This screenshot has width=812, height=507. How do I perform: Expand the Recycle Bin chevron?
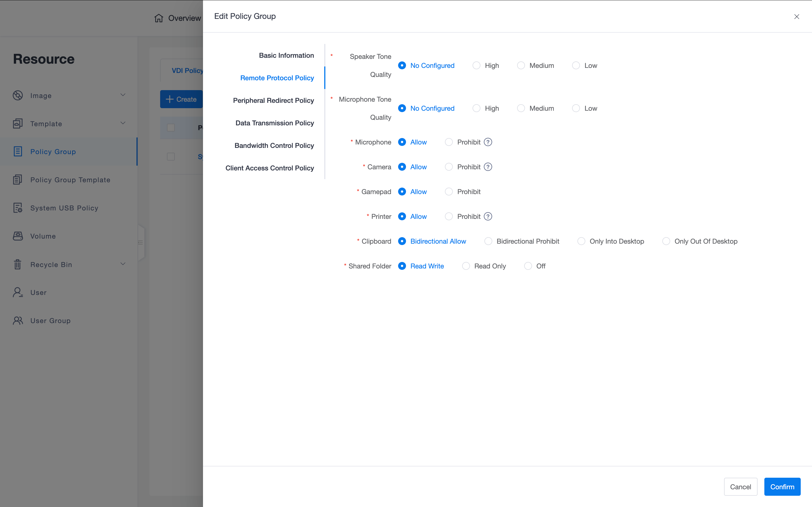pos(123,264)
